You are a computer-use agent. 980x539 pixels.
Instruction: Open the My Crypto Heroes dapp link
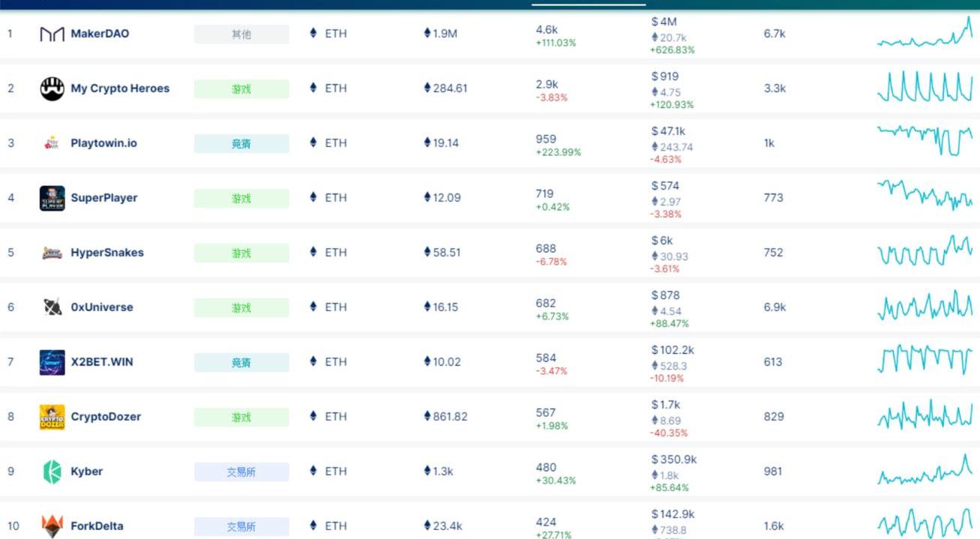120,88
